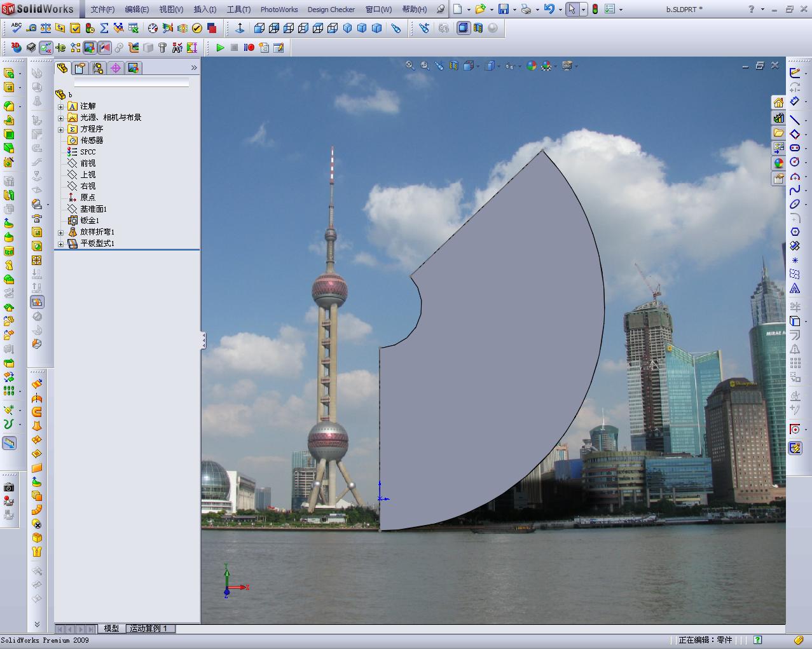
Task: Select the PropertyManager tab
Action: point(79,68)
